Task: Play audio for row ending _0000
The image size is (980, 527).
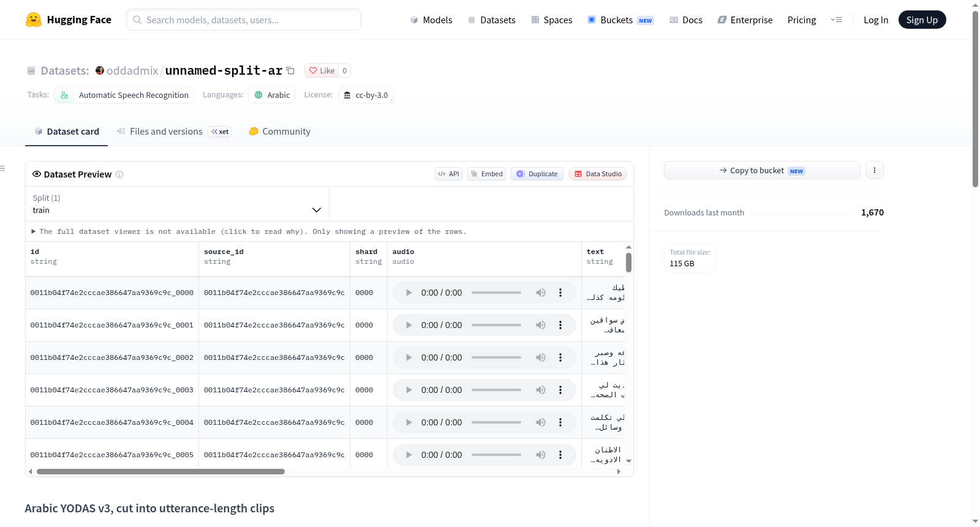Action: tap(409, 293)
